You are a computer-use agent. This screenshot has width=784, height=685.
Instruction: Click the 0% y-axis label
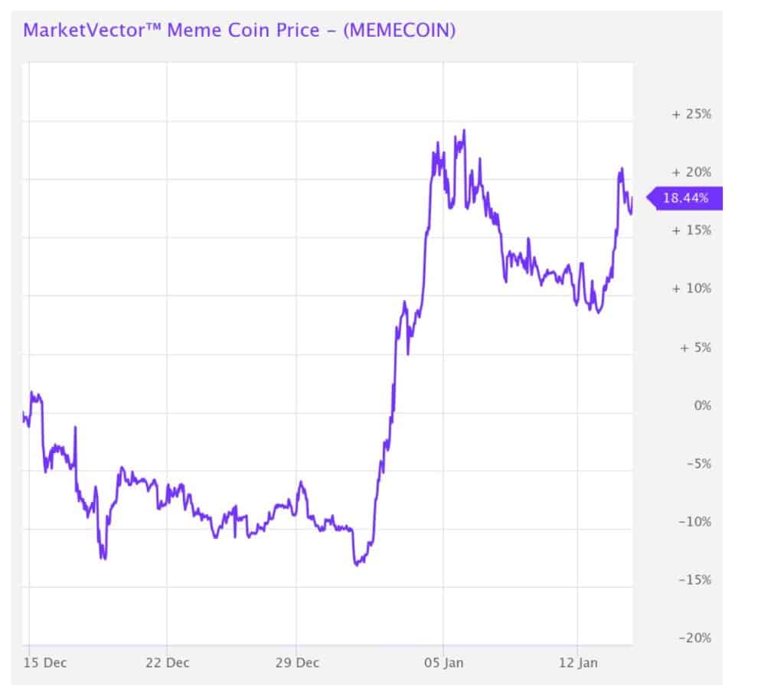tap(702, 406)
